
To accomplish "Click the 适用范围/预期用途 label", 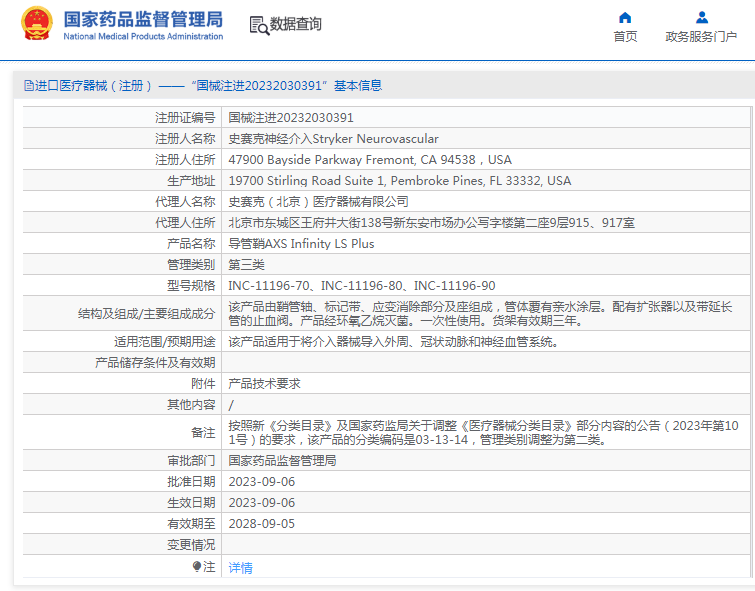I will point(165,342).
